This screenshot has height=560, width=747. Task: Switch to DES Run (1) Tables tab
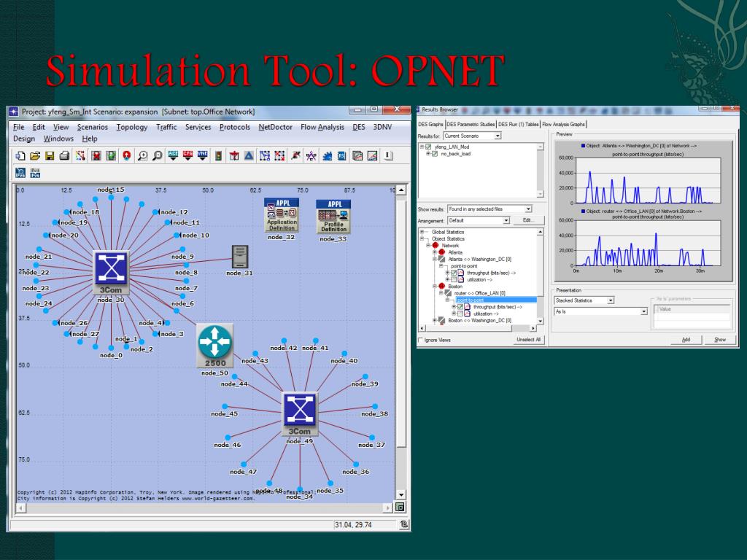pos(519,124)
